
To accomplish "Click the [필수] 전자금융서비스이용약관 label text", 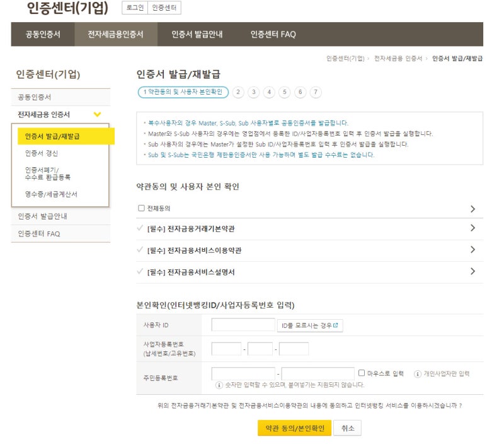I will pos(194,250).
